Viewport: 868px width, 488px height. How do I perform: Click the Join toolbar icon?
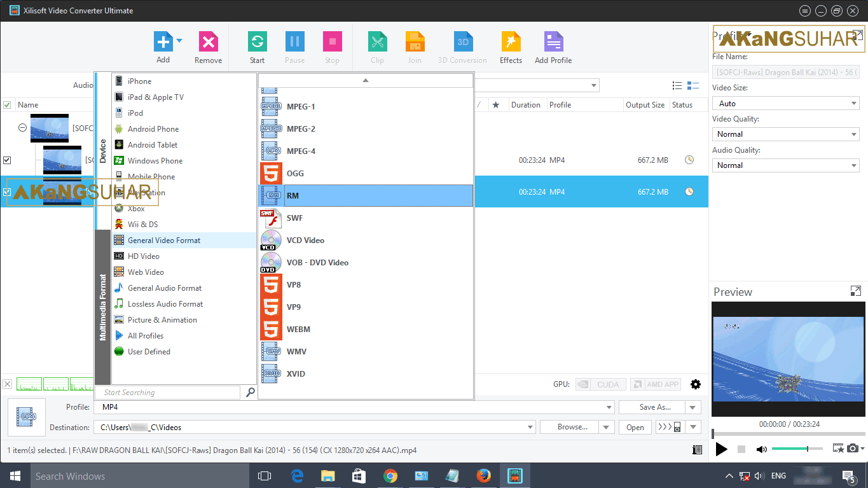point(415,42)
